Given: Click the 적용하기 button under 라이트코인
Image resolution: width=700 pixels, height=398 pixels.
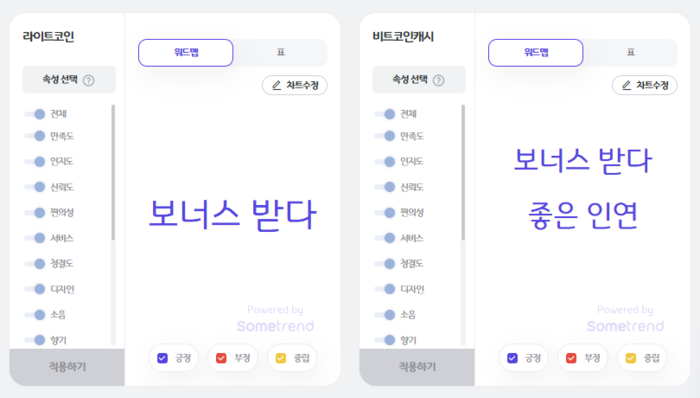Looking at the screenshot, I should point(67,367).
